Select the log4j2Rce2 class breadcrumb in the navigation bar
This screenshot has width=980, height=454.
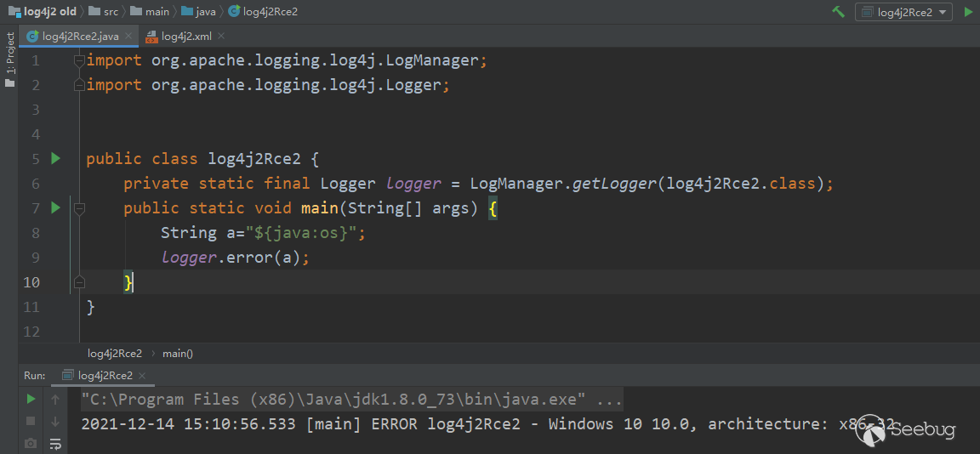coord(263,11)
